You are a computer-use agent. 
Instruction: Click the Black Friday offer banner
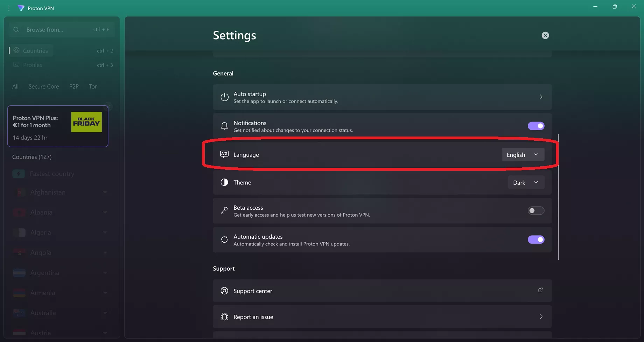tap(58, 126)
